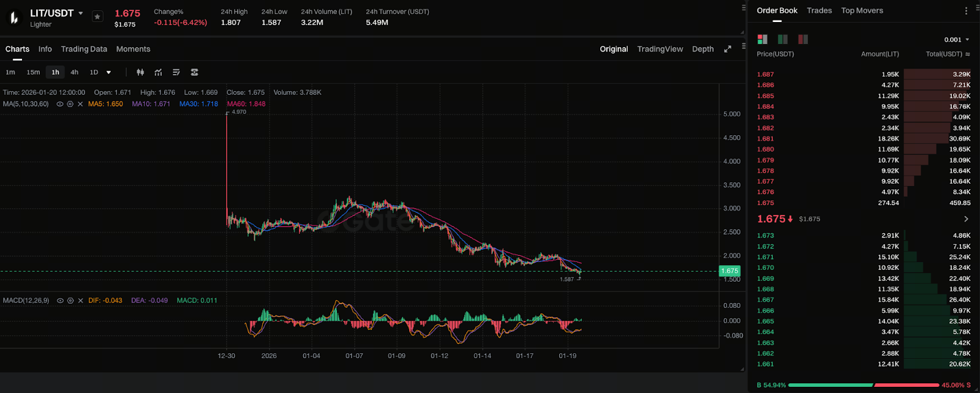Add LIT/USDT to favorites with star icon
The image size is (980, 393).
coord(97,17)
